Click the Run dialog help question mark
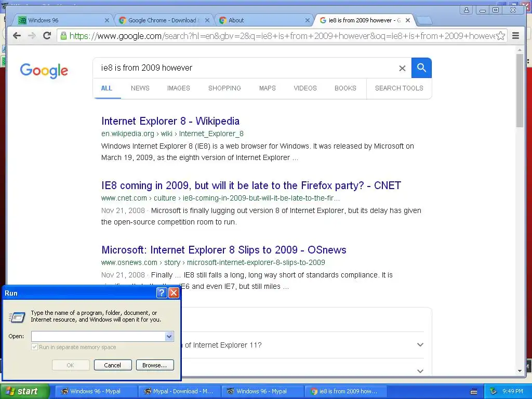 [x=162, y=292]
